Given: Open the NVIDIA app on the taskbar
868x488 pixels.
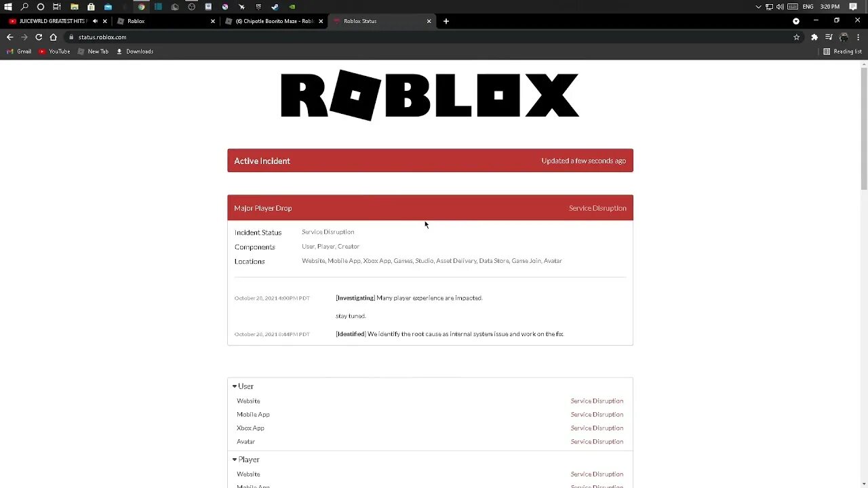Looking at the screenshot, I should click(x=291, y=7).
